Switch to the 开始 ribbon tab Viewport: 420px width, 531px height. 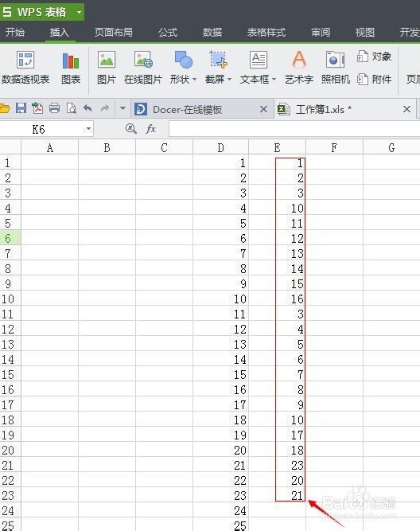point(15,33)
